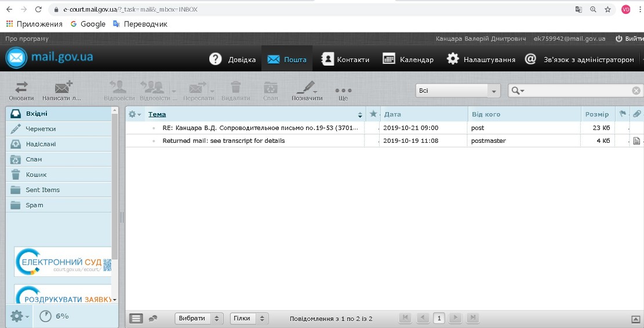Switch to the Пошта mail section
Screen dimensions: 644x328
coord(287,59)
